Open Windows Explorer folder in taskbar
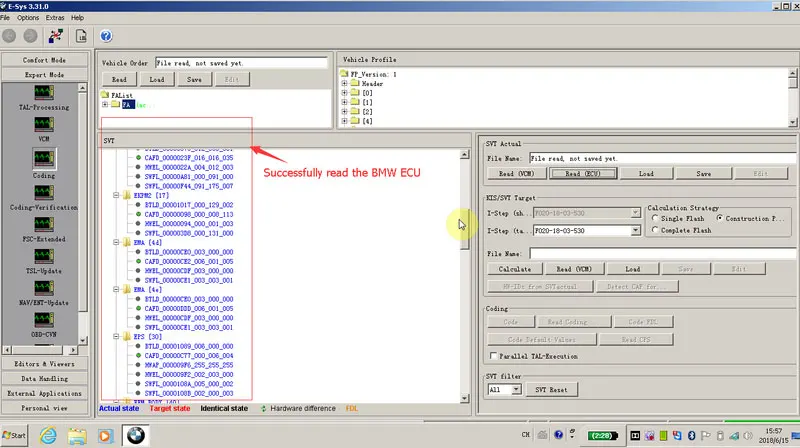The width and height of the screenshot is (800, 448). pos(77,436)
